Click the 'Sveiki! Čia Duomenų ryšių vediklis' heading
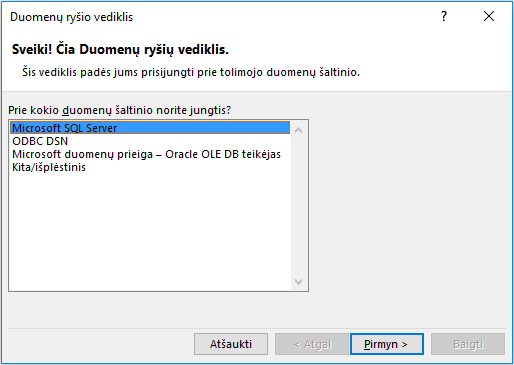 click(120, 49)
